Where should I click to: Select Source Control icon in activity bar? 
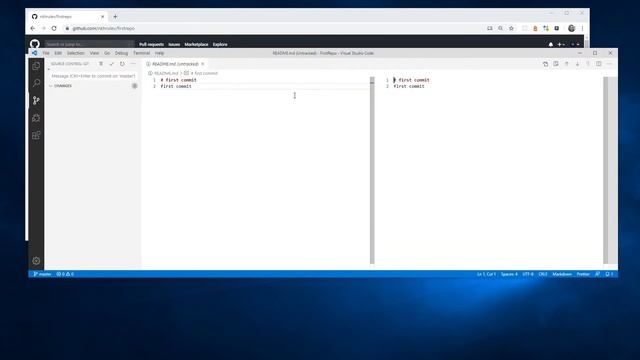point(36,100)
